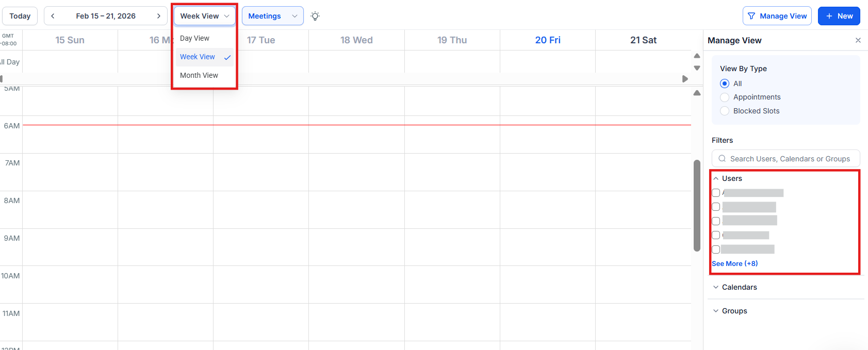Click See More (+8) users link
This screenshot has width=868, height=350.
pos(735,263)
